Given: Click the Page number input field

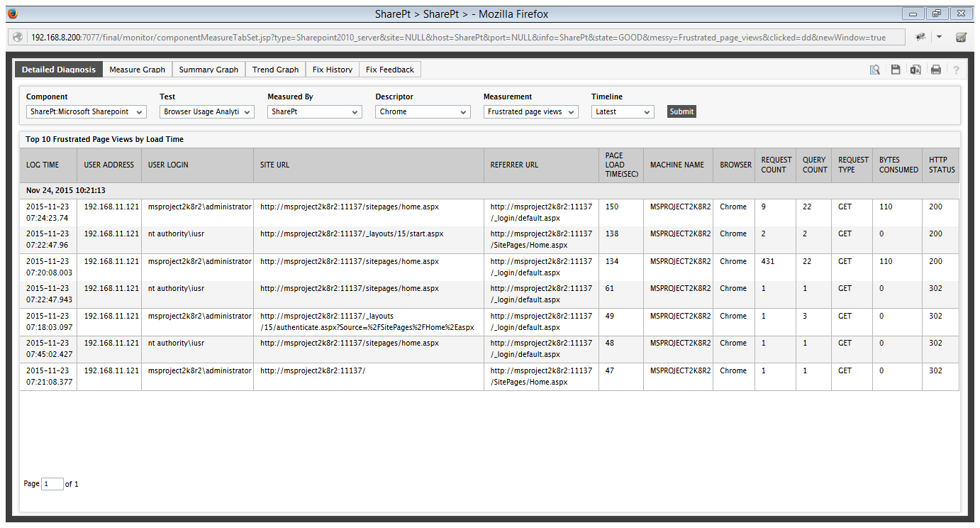Looking at the screenshot, I should click(52, 484).
